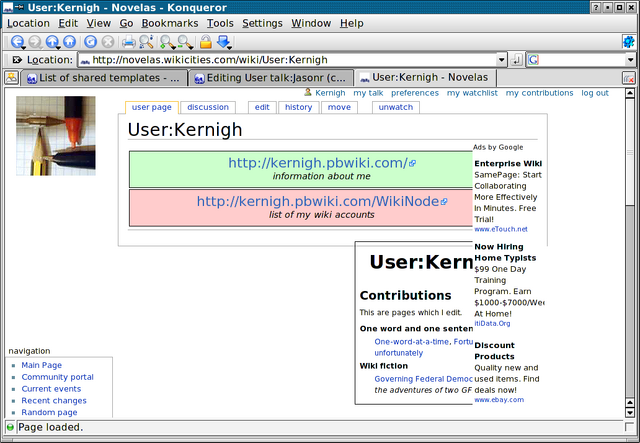Open the Community portal link
This screenshot has width=640, height=443.
(x=58, y=377)
